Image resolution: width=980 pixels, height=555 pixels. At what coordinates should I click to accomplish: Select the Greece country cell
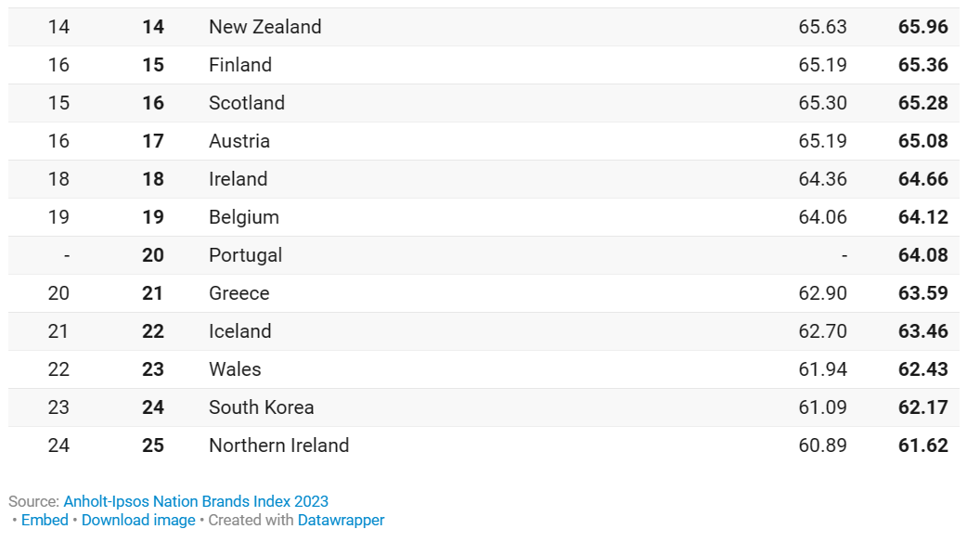click(239, 293)
